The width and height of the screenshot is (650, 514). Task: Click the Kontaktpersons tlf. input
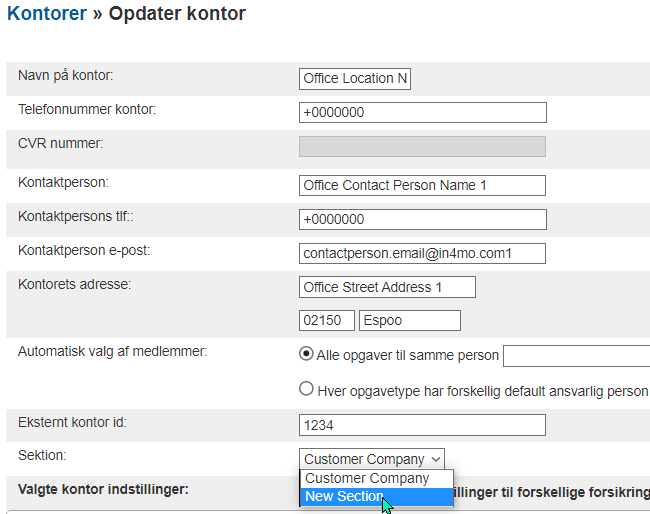(422, 219)
